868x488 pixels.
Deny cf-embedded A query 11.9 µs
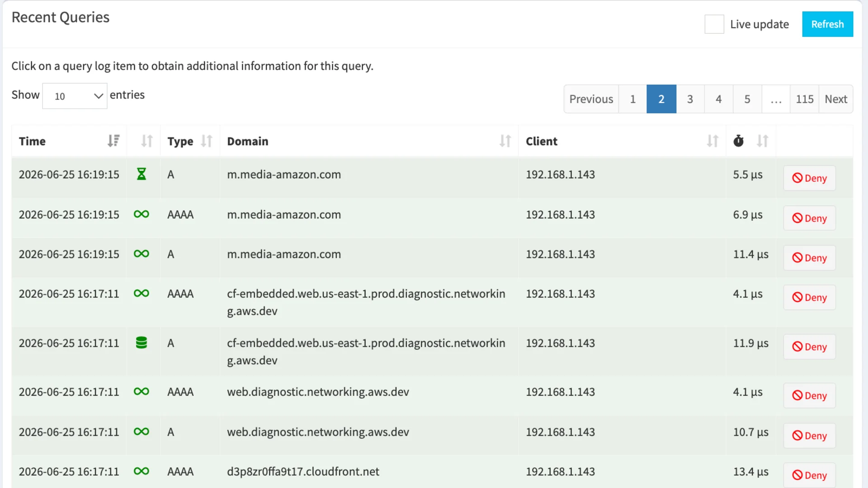pos(809,347)
